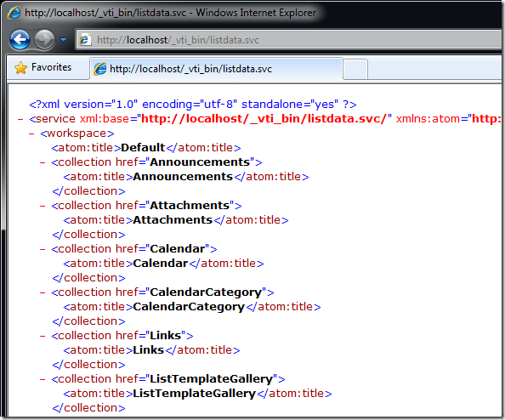The width and height of the screenshot is (505, 420).
Task: Collapse the CalendarCategory collection node
Action: 43,292
